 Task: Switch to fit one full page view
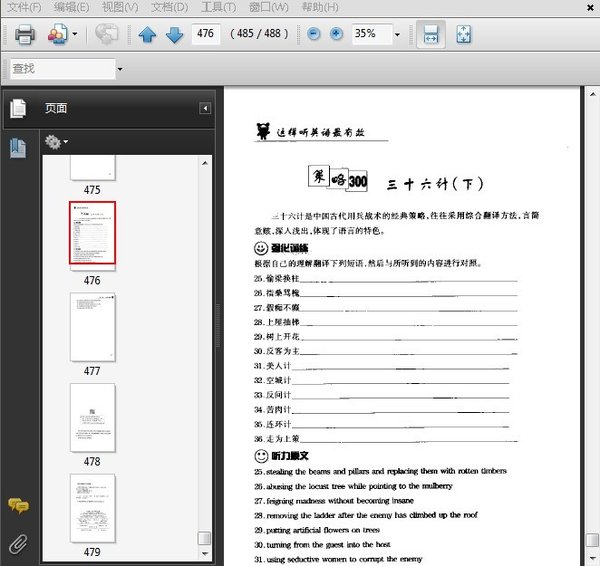(463, 34)
